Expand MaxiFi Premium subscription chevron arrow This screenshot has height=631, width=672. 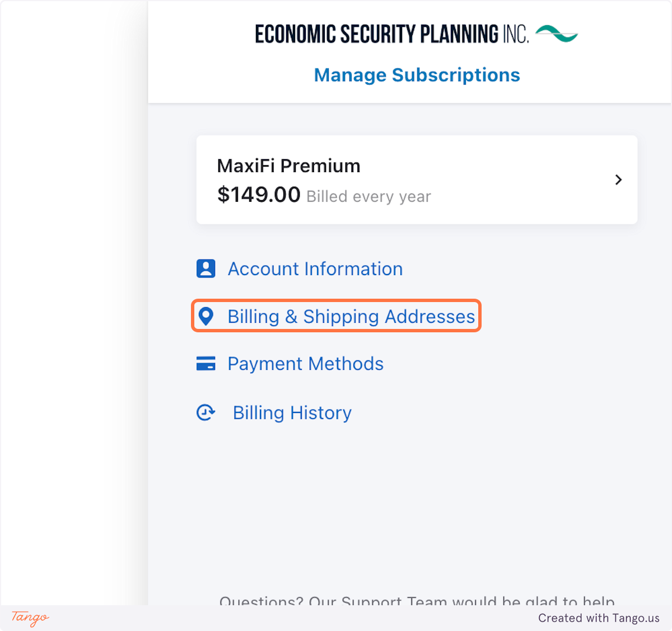pyautogui.click(x=618, y=180)
